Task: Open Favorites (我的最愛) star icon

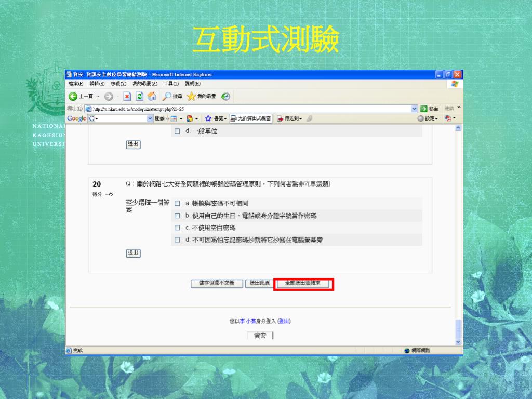Action: click(191, 96)
